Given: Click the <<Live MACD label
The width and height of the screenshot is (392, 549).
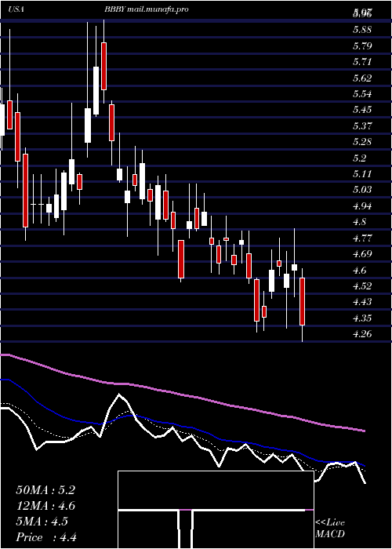Looking at the screenshot, I should coord(330,529).
